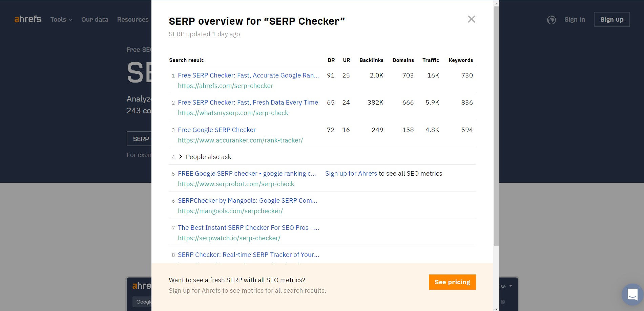The image size is (644, 311).
Task: Click the Backlinks column header
Action: click(371, 60)
